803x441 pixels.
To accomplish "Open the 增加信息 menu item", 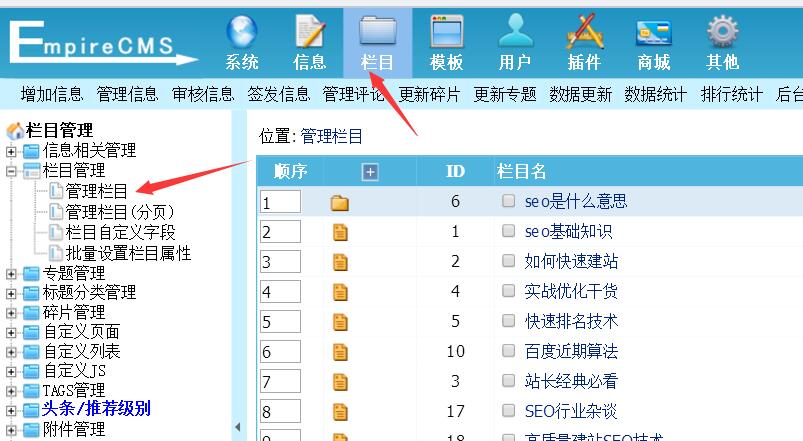I will coord(52,94).
